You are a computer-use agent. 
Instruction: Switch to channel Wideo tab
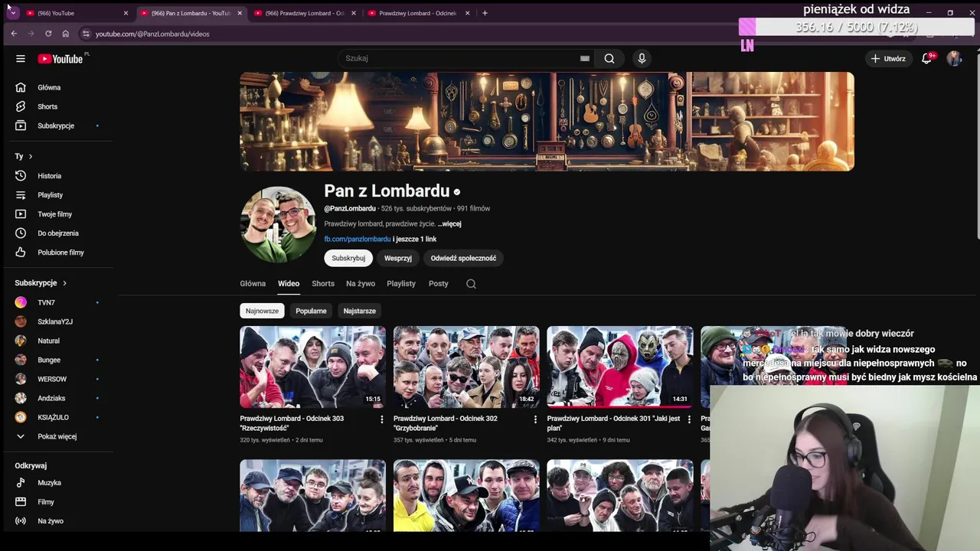click(289, 284)
